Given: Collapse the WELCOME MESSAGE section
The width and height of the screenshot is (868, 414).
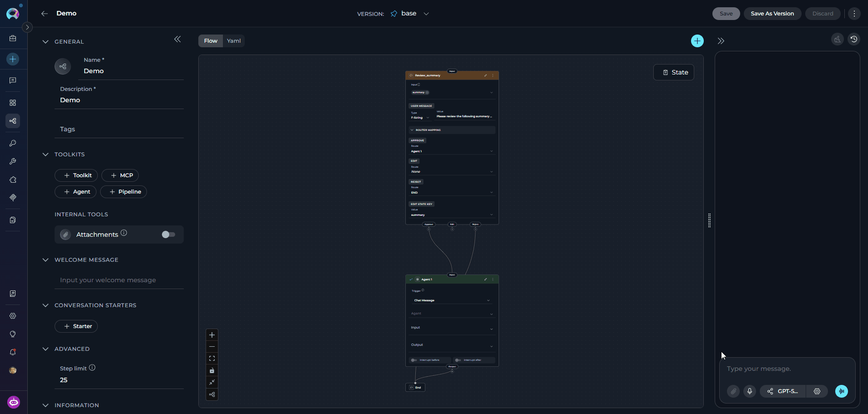Looking at the screenshot, I should coord(45,260).
